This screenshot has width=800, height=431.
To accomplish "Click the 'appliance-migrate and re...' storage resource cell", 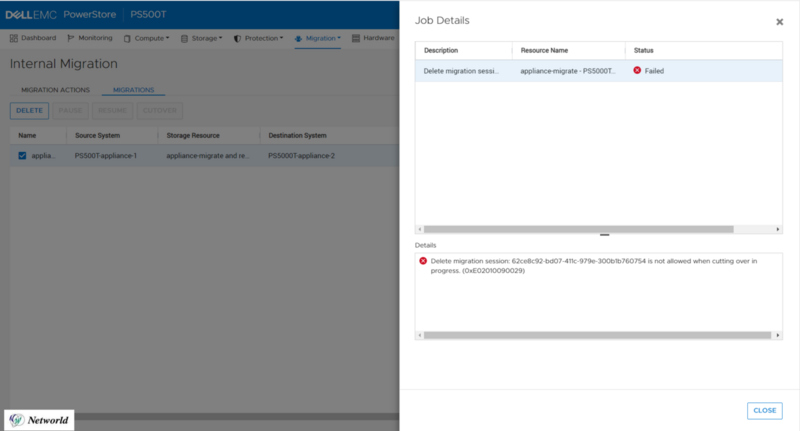I will pyautogui.click(x=208, y=156).
